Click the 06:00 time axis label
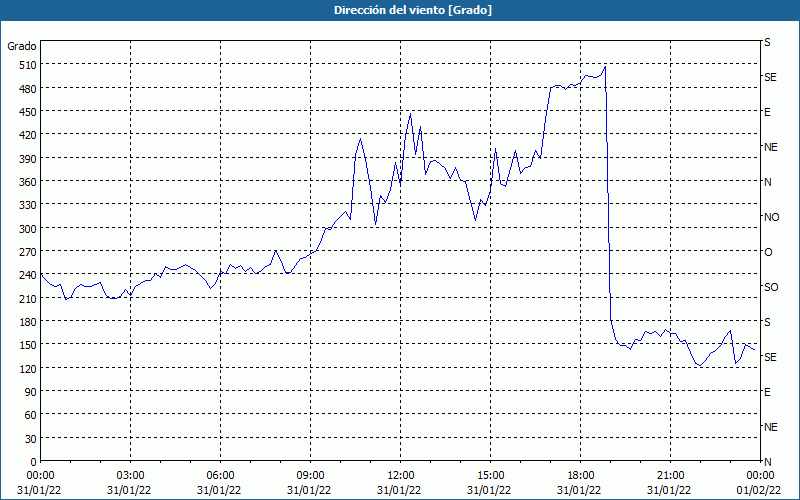 pos(220,476)
